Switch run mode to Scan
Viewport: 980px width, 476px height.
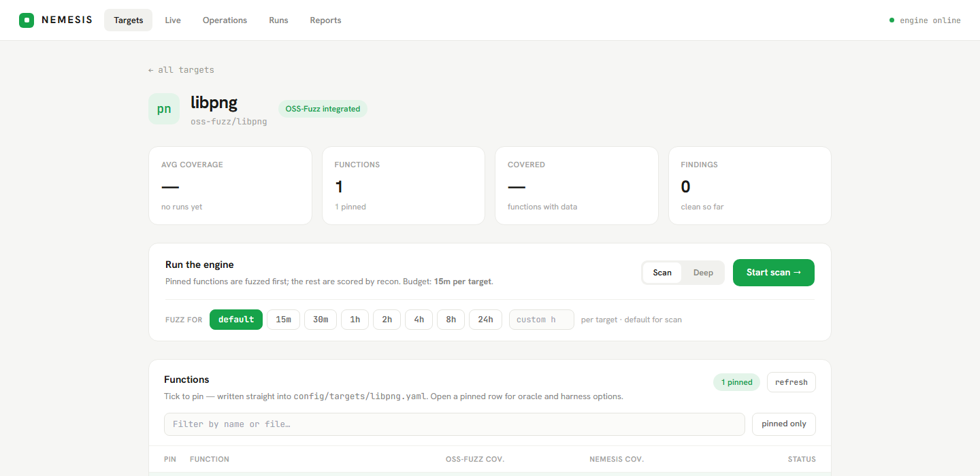tap(662, 273)
